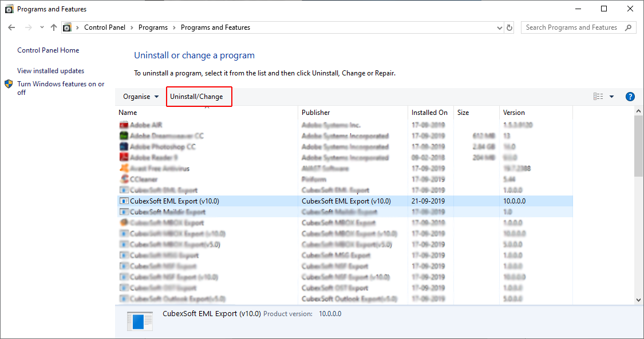This screenshot has height=339, width=644.
Task: Open Turn Windows features on or off
Action: [61, 88]
